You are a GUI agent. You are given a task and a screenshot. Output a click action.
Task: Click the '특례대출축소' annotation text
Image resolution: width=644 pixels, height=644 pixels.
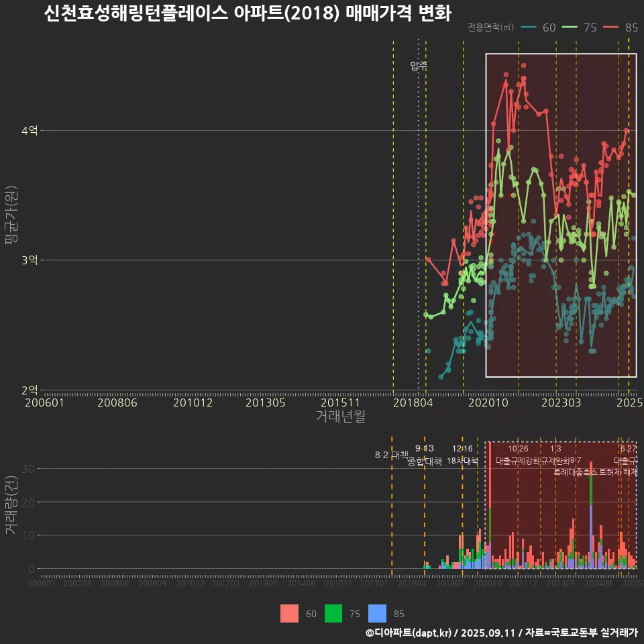[x=576, y=472]
